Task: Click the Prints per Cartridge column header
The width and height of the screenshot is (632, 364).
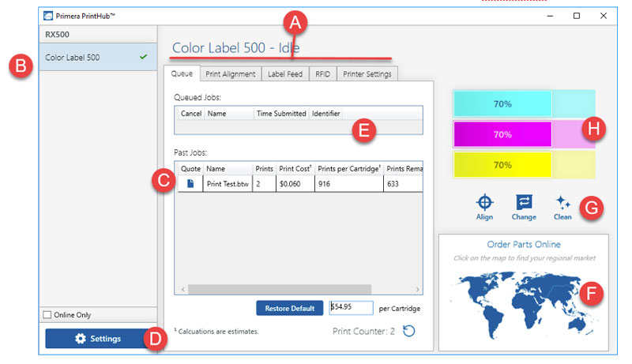Action: [349, 169]
